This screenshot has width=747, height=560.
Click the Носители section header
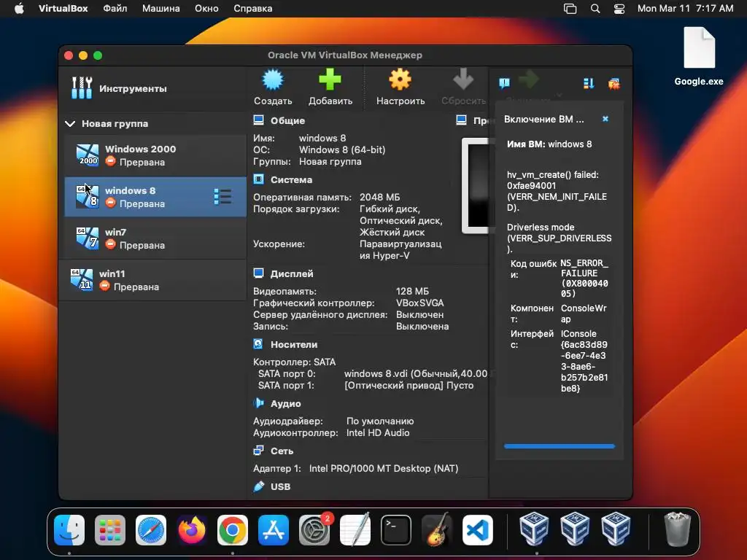pos(294,344)
